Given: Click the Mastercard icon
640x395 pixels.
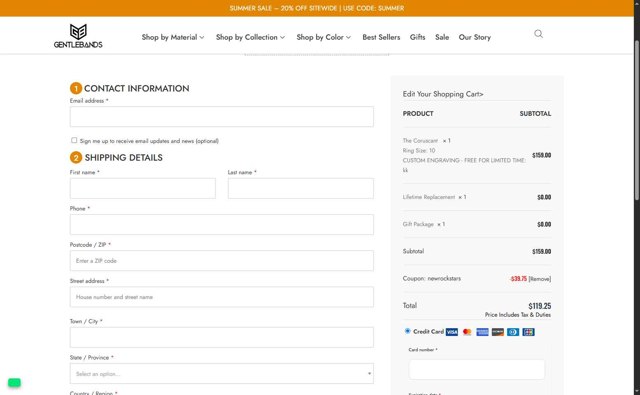Looking at the screenshot, I should [467, 332].
